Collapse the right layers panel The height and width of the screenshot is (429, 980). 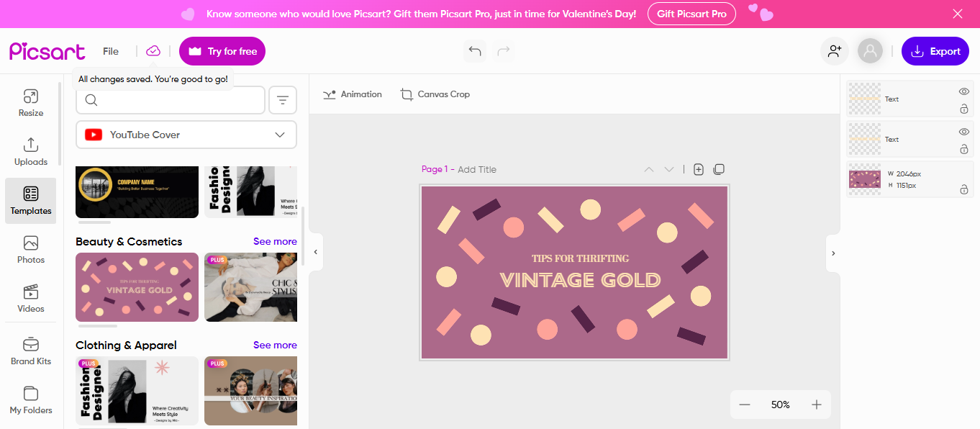click(x=833, y=253)
